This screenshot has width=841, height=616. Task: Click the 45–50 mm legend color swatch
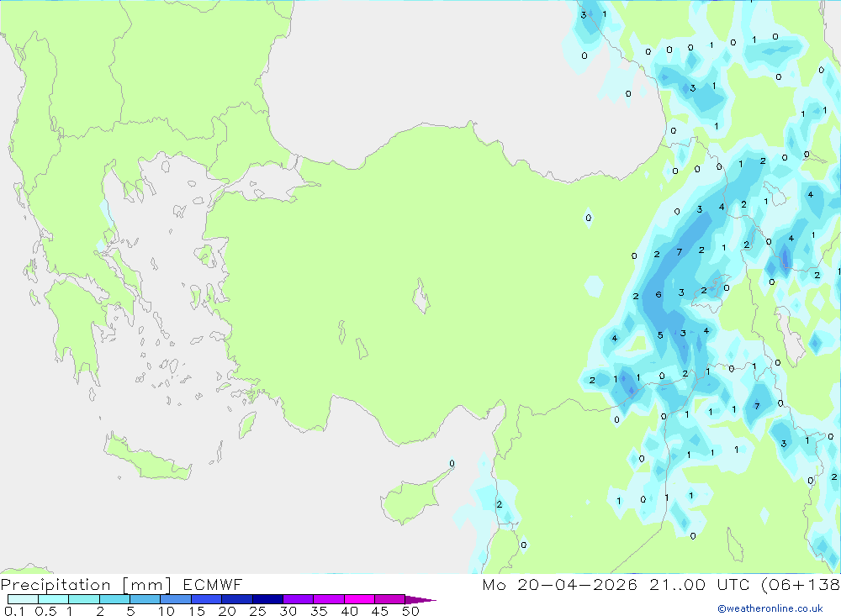pyautogui.click(x=389, y=599)
